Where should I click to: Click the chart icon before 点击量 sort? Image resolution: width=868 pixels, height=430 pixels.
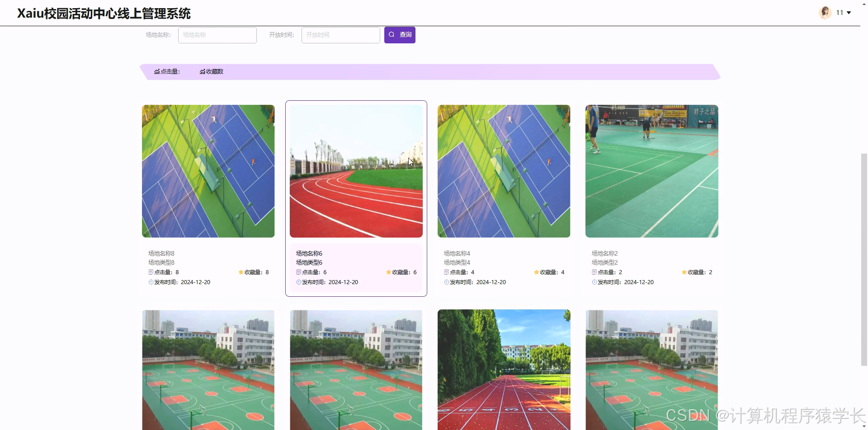pyautogui.click(x=157, y=71)
